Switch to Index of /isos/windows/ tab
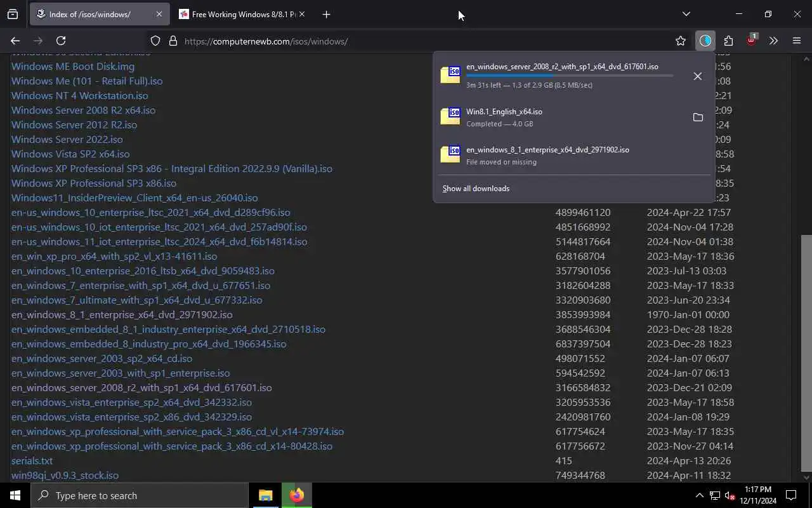The width and height of the screenshot is (812, 508). pyautogui.click(x=100, y=14)
